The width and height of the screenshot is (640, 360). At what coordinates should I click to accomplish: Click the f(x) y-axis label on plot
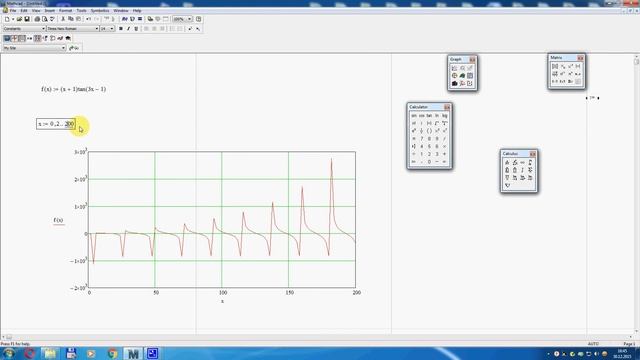pos(58,220)
